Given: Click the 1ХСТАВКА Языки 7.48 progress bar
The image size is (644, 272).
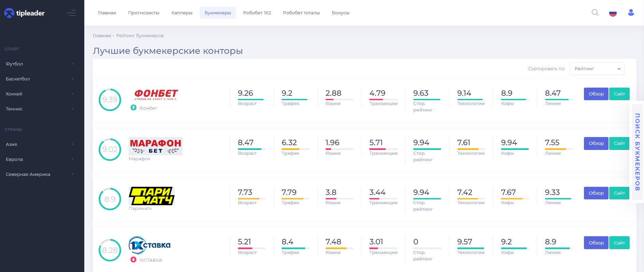Looking at the screenshot, I should (339, 248).
